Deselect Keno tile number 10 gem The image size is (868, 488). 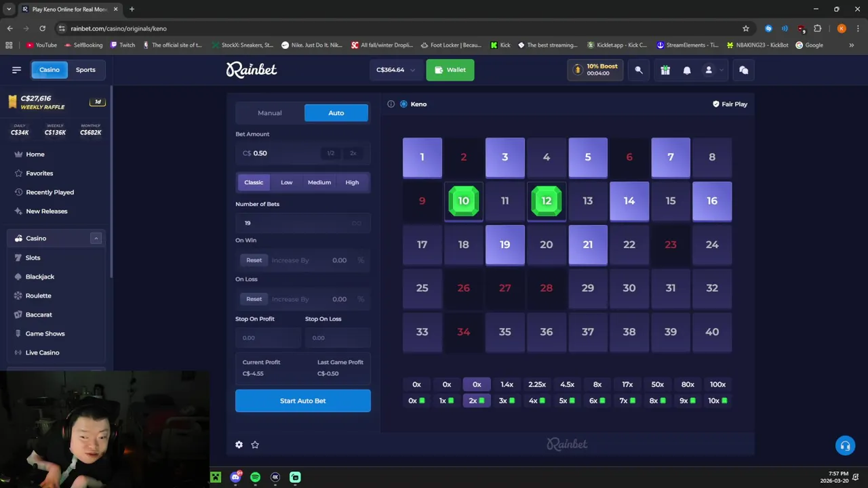coord(464,201)
